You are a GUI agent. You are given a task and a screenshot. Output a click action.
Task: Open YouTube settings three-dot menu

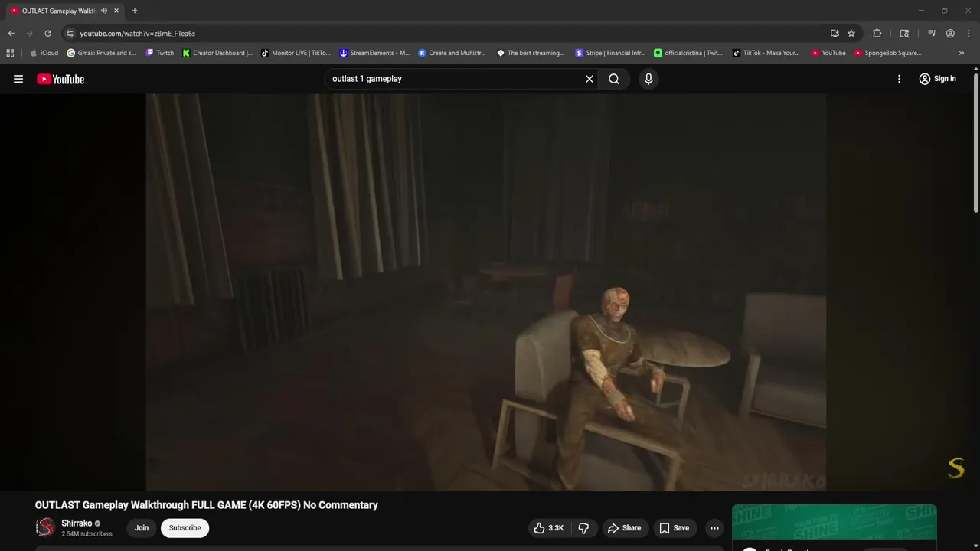(x=899, y=79)
